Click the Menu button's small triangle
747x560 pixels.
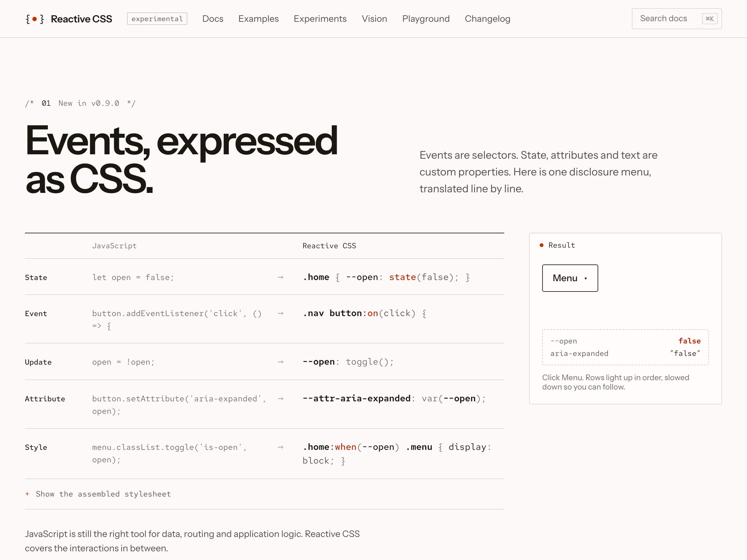coord(585,278)
